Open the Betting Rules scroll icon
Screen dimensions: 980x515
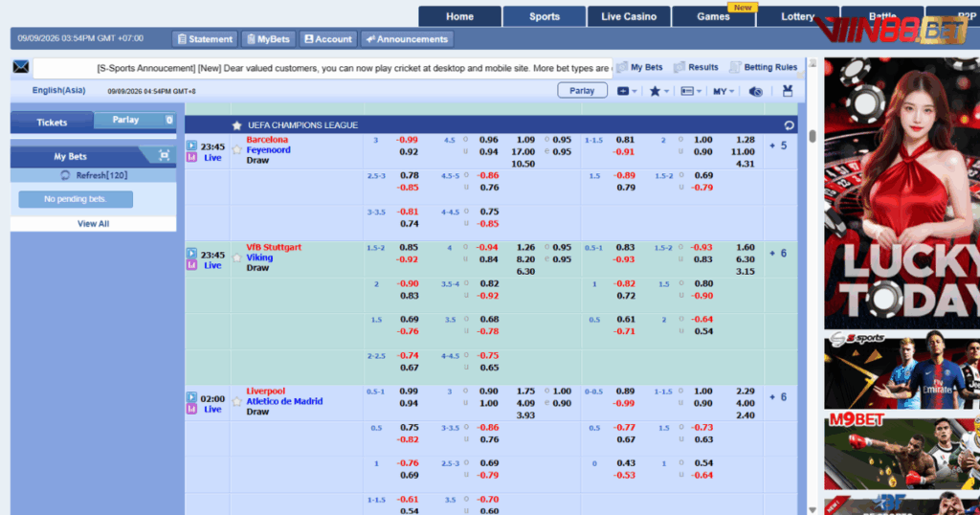735,67
